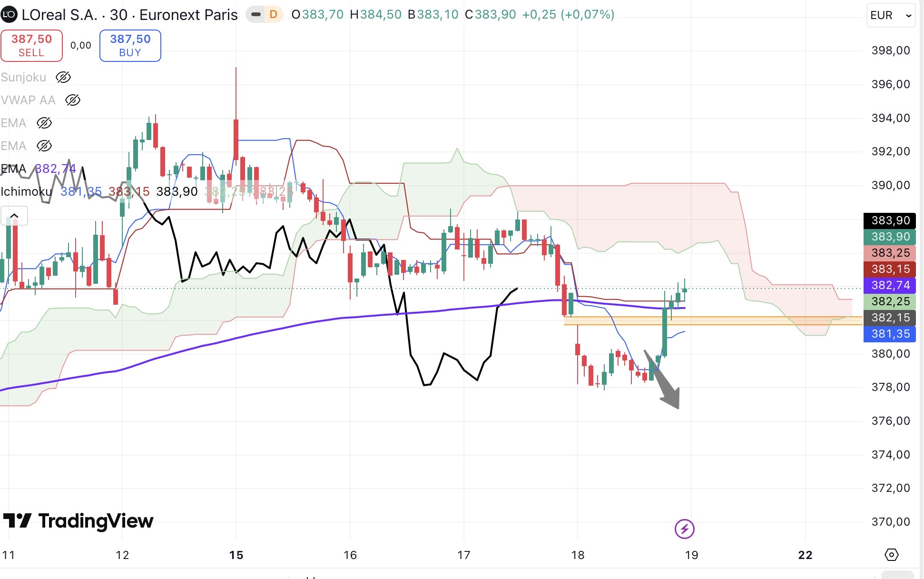The height and width of the screenshot is (579, 924).
Task: Click the high price H384,50
Action: pos(376,15)
